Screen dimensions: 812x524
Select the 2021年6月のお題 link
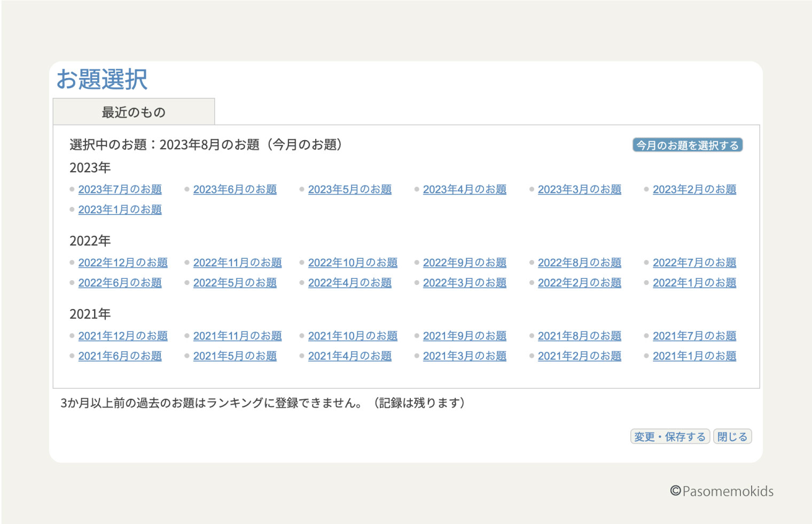(x=120, y=356)
